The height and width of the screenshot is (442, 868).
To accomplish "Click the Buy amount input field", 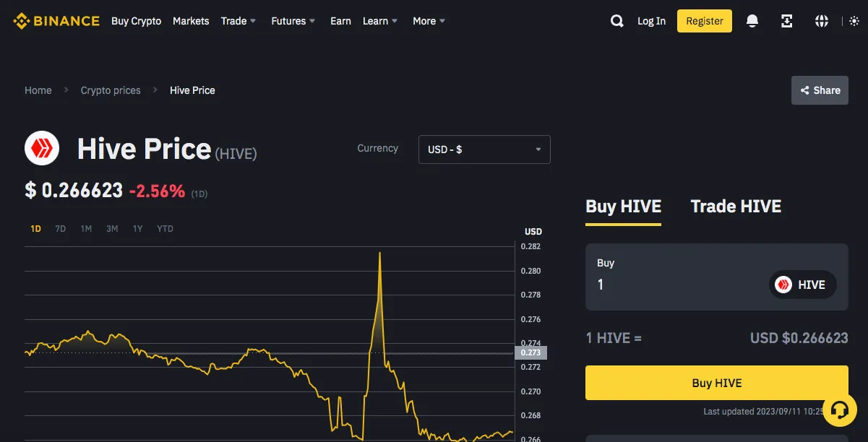I will (x=679, y=285).
